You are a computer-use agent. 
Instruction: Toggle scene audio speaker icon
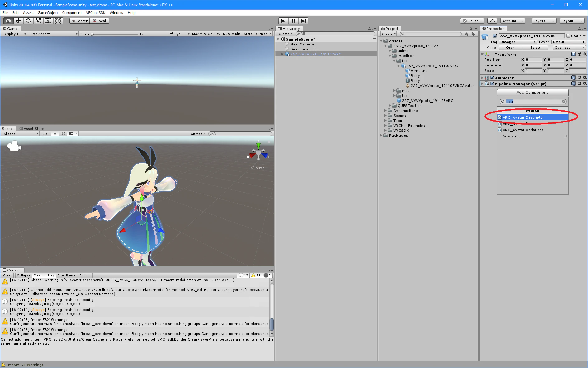point(63,134)
